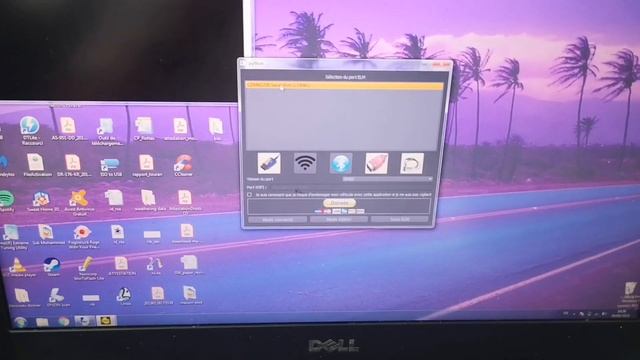The height and width of the screenshot is (360, 640).
Task: Select the CF_Reflex file on desktop
Action: point(144,129)
